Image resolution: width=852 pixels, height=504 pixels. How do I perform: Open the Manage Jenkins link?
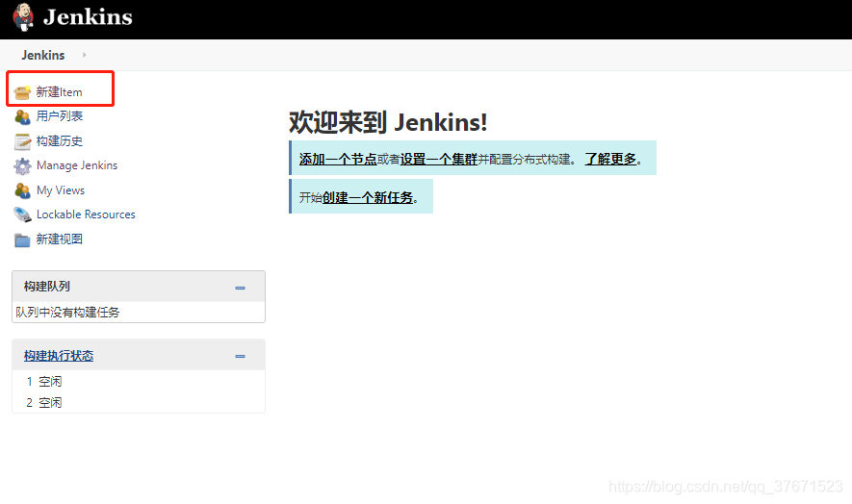coord(77,165)
